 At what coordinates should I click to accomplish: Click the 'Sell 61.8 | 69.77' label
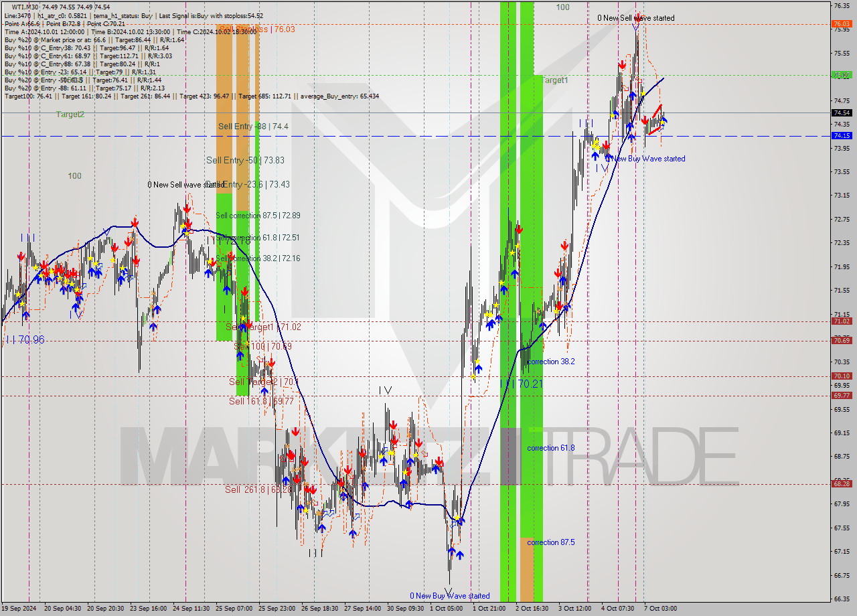coord(261,401)
